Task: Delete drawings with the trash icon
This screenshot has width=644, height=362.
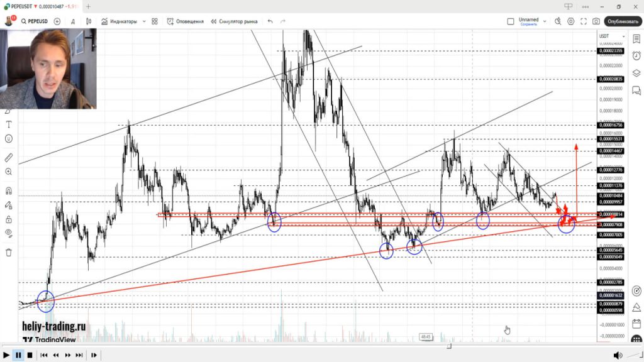Action: coord(9,253)
